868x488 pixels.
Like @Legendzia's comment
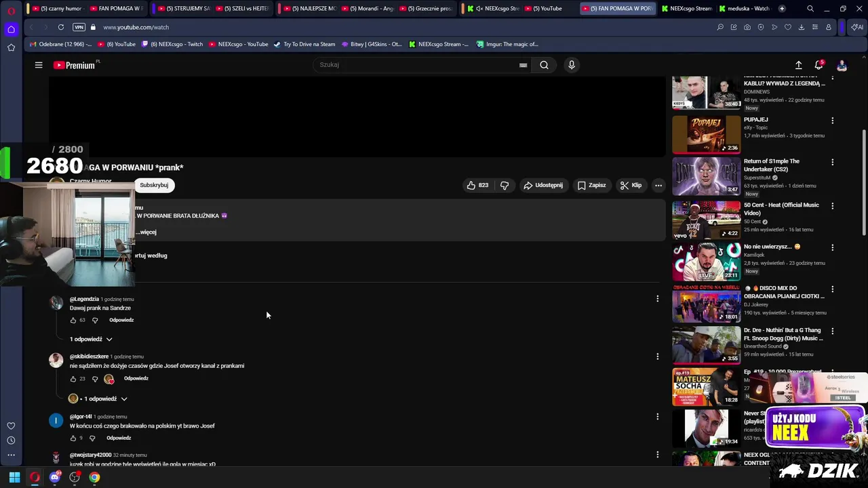point(73,320)
